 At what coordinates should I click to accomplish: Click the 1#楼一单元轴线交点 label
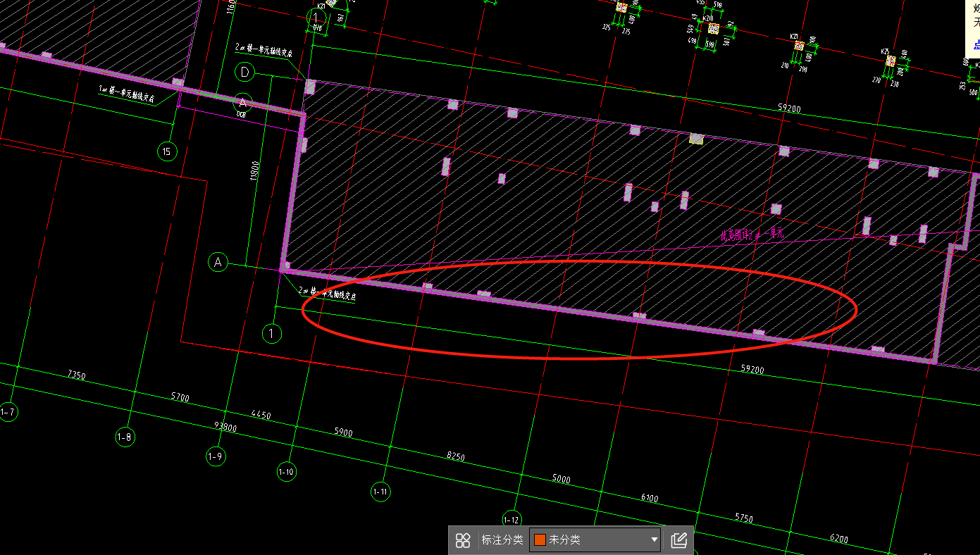(x=126, y=94)
